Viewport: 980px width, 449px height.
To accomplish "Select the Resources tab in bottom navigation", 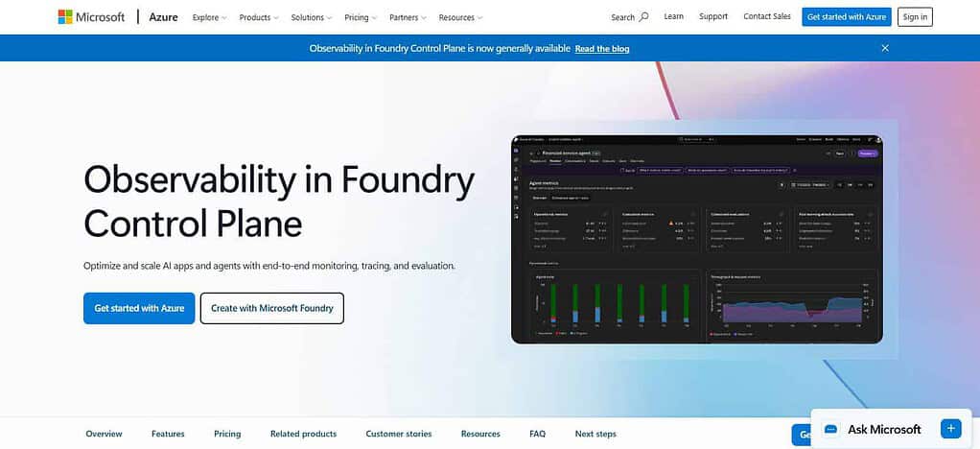I will 480,434.
